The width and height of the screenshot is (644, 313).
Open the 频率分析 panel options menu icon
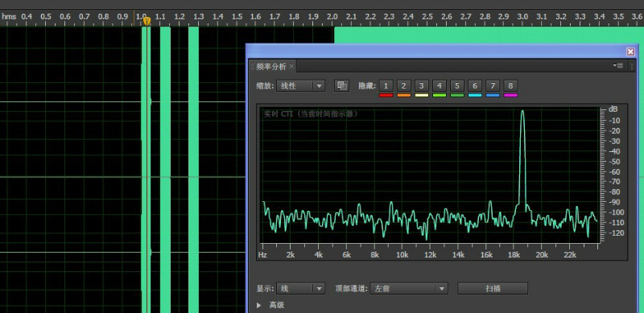coord(618,65)
